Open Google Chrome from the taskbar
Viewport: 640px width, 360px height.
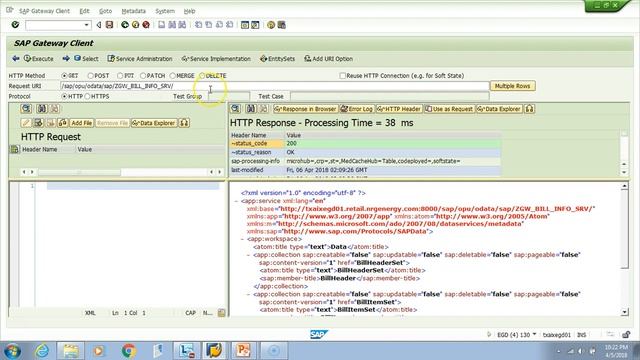coord(129,351)
